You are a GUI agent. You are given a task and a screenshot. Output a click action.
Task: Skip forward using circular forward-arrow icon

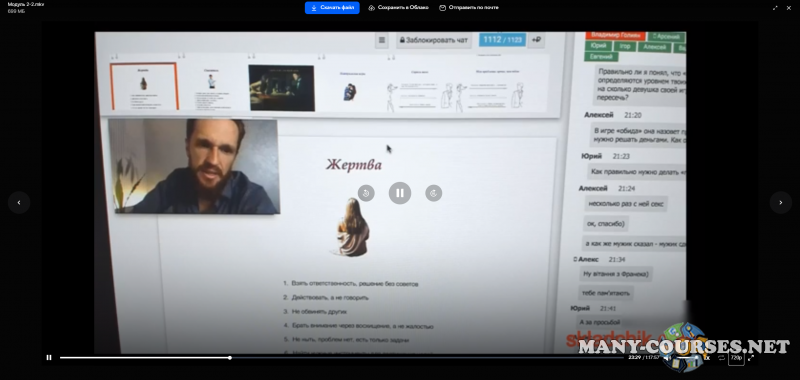click(434, 193)
